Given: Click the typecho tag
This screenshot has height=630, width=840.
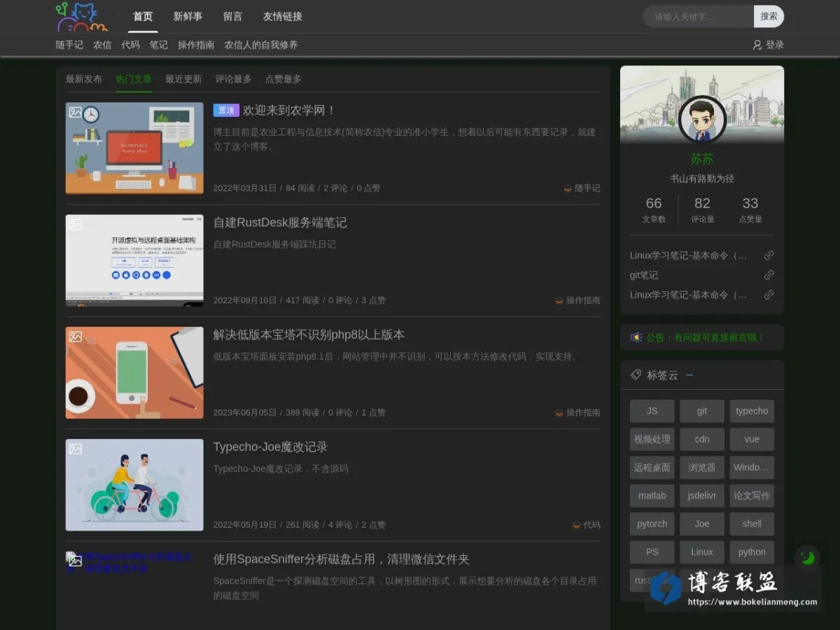Looking at the screenshot, I should pos(752,411).
